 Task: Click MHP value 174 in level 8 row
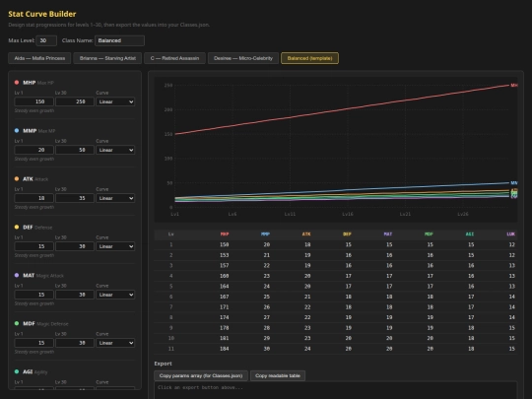coord(225,317)
